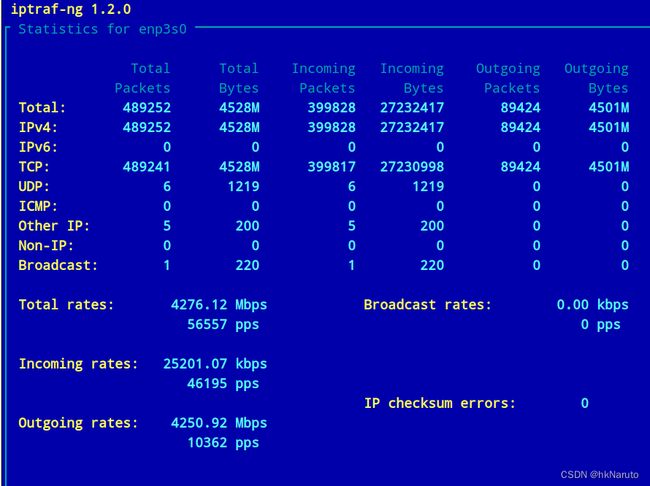Click the Non-IP row label
The width and height of the screenshot is (650, 486).
pyautogui.click(x=46, y=245)
